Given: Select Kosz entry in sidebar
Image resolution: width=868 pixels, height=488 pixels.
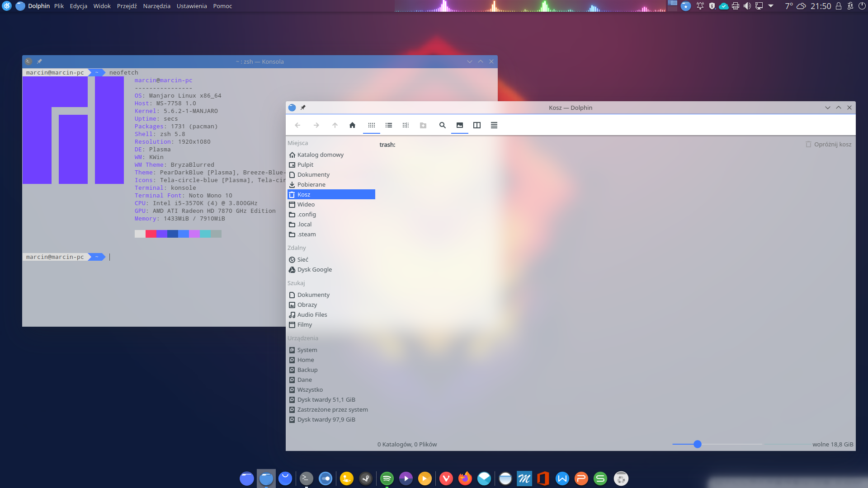Looking at the screenshot, I should point(331,194).
